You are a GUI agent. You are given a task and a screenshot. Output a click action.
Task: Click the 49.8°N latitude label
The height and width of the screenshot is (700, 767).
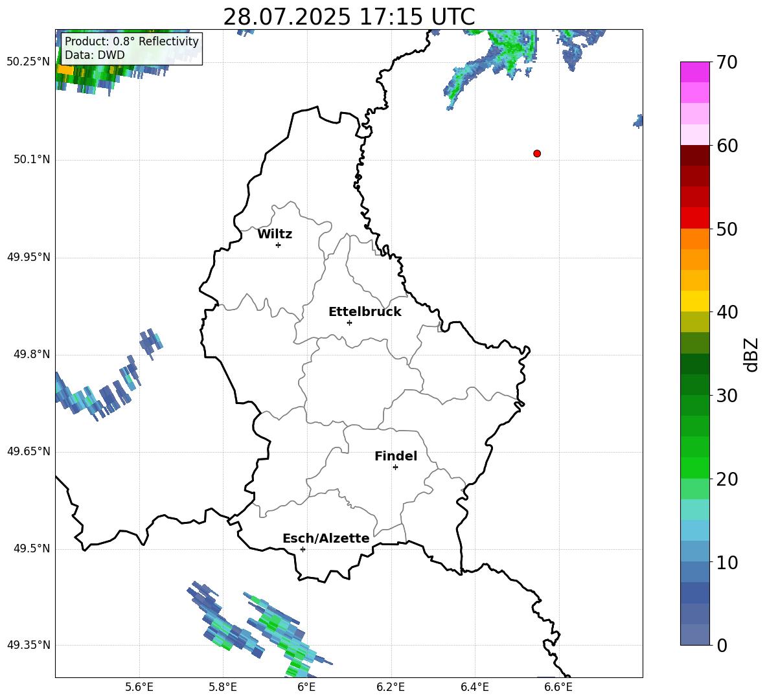(32, 354)
